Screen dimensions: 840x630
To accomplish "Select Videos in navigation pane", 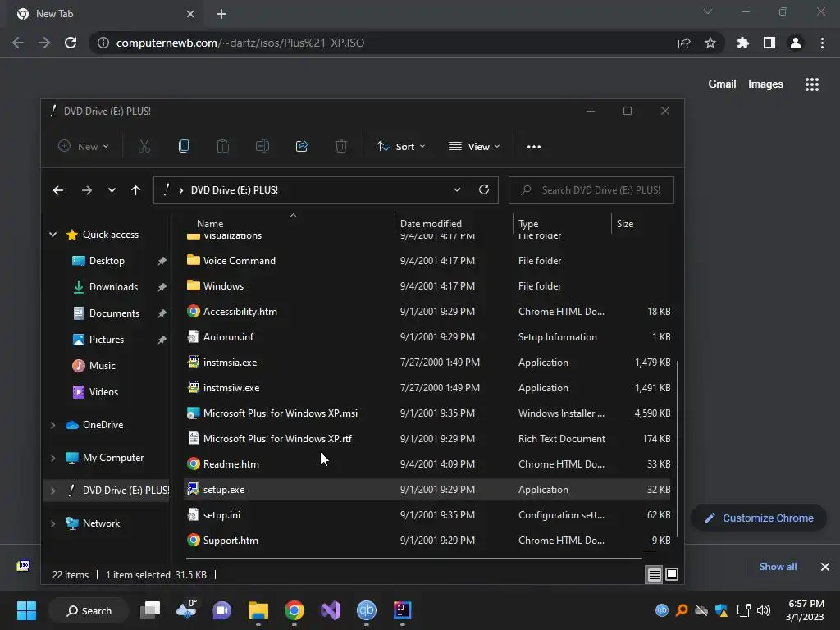I will pos(103,392).
